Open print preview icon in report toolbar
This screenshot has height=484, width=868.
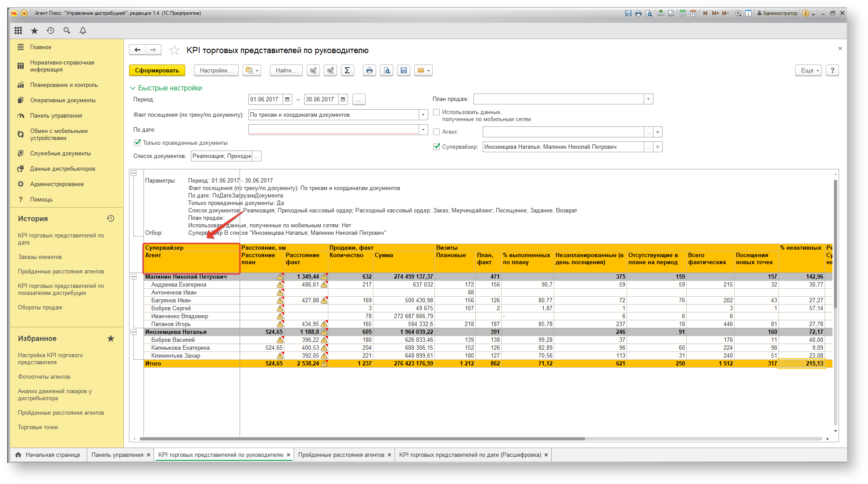click(x=387, y=70)
